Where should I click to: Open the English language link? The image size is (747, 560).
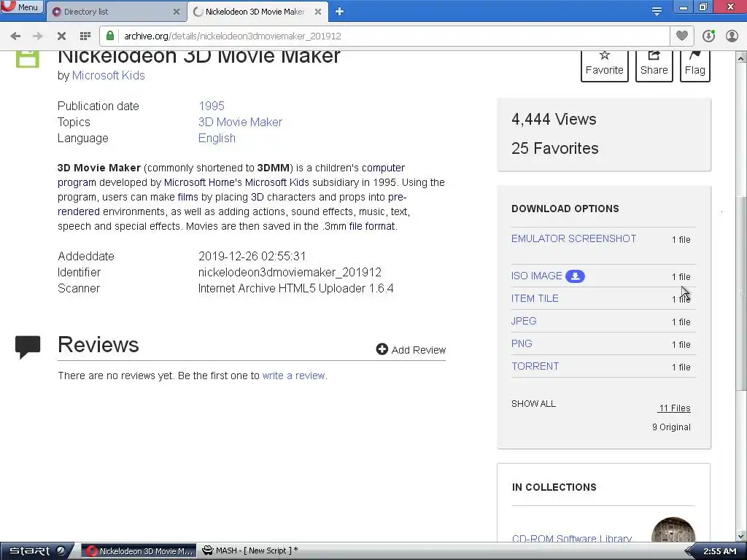(x=217, y=138)
